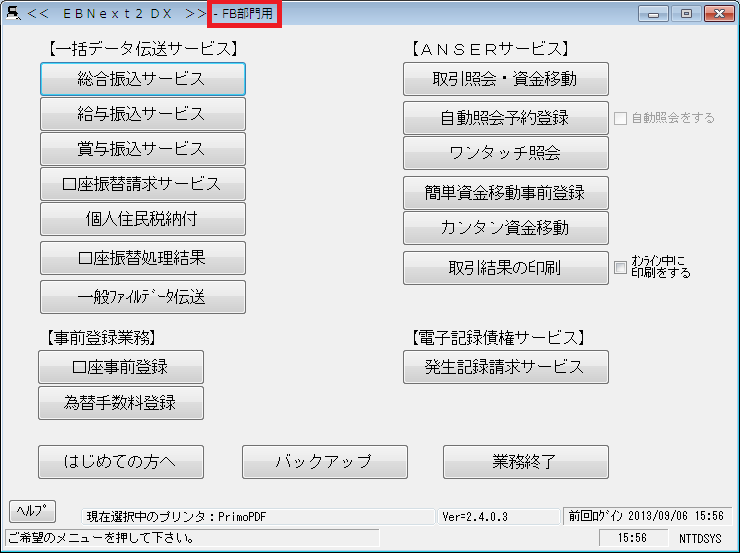
Task: Toggle 自動照会をする checkbox
Action: (620, 118)
